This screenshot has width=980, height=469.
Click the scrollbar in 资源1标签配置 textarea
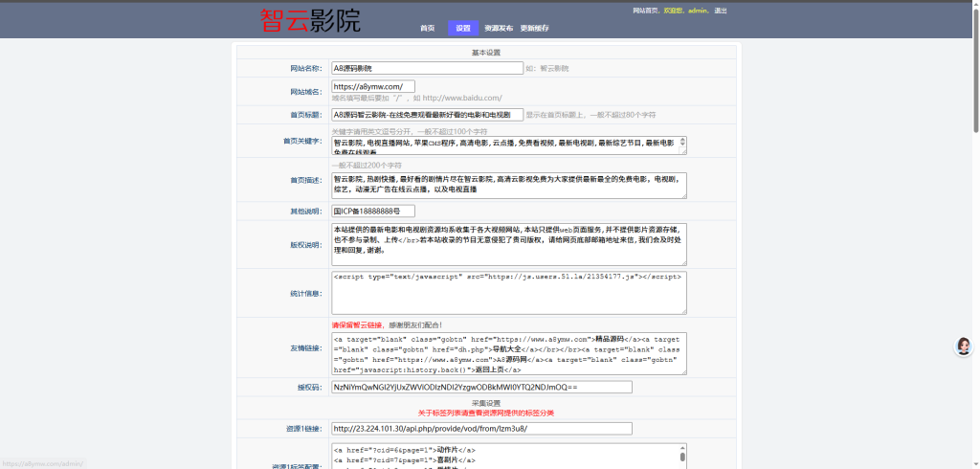click(x=682, y=457)
